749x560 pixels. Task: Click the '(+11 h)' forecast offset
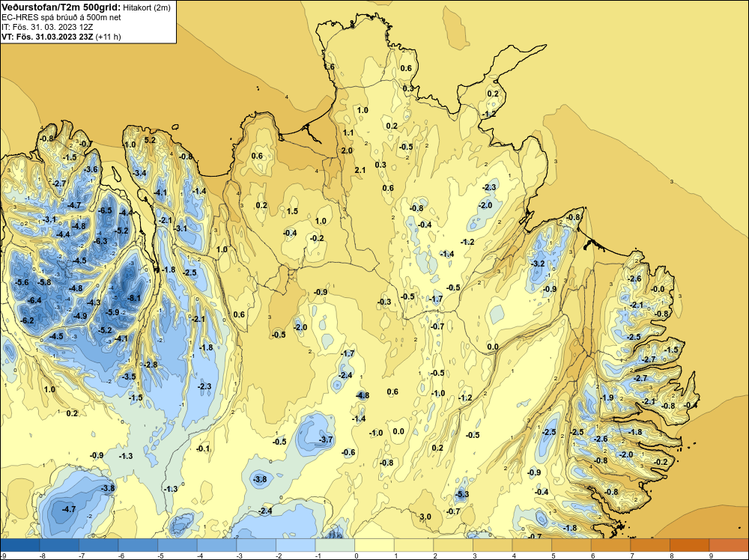tap(109, 37)
